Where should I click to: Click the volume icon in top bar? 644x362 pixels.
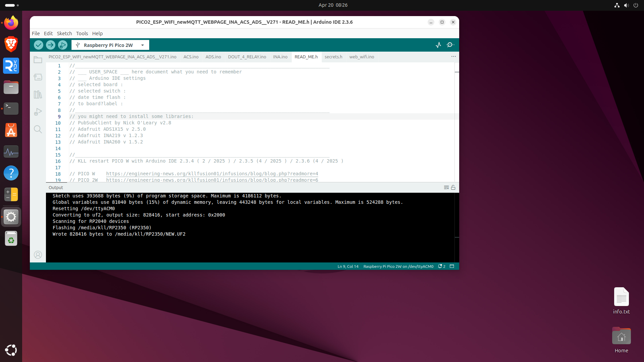coord(626,5)
